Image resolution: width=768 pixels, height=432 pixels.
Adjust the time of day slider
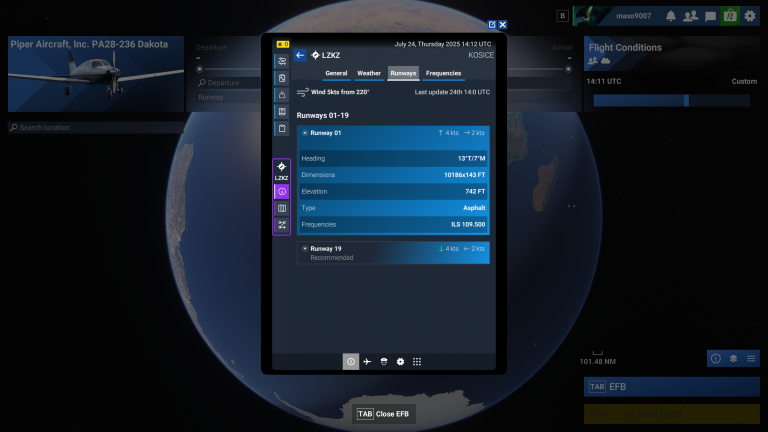672,100
